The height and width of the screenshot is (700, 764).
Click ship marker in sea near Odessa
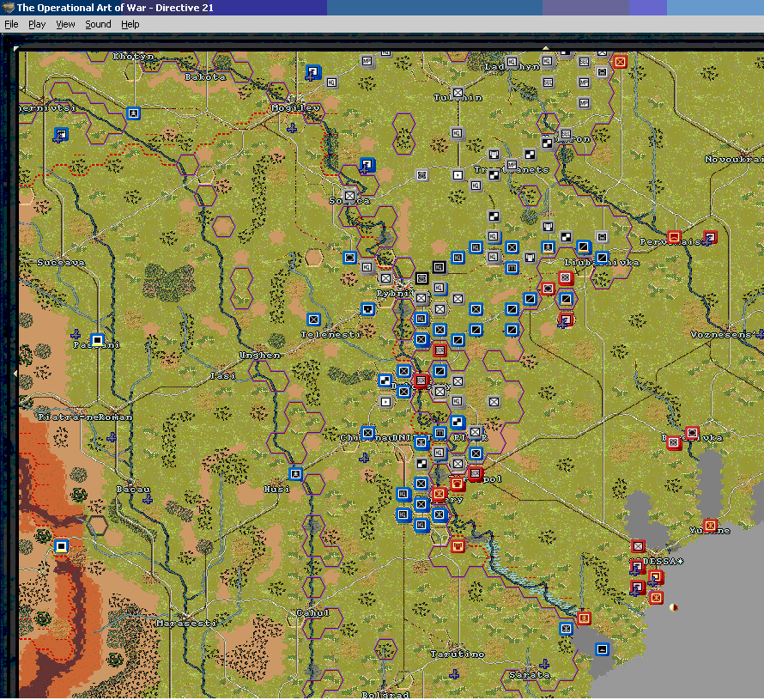click(675, 607)
